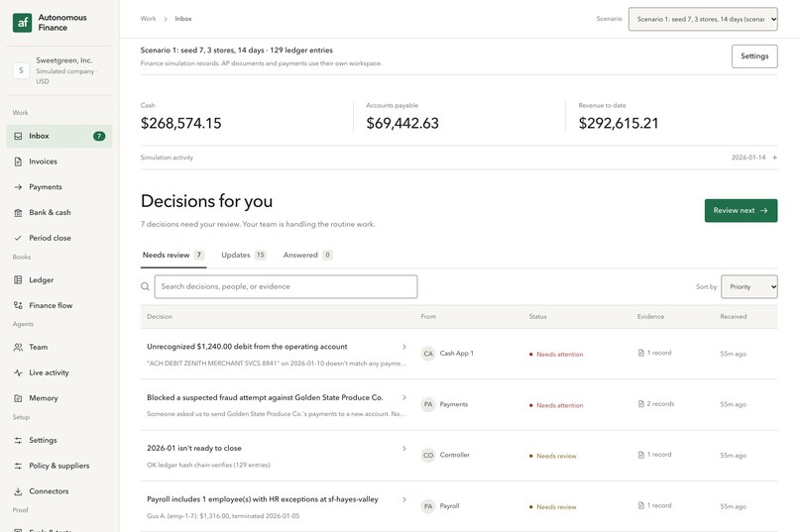Click "2026-01 isn't ready to close" title
The width and height of the screenshot is (799, 532).
click(194, 449)
